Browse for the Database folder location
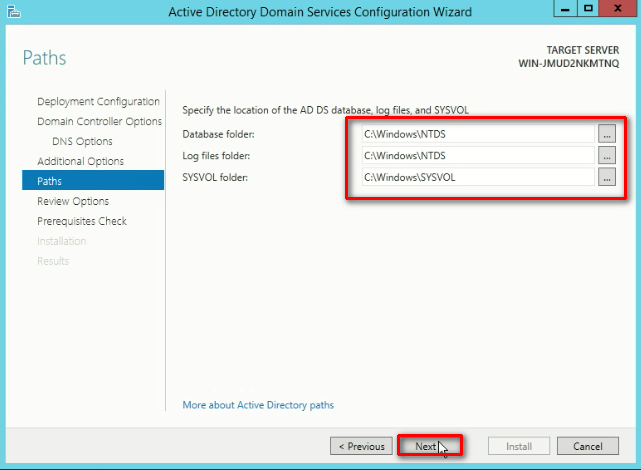 pyautogui.click(x=607, y=134)
